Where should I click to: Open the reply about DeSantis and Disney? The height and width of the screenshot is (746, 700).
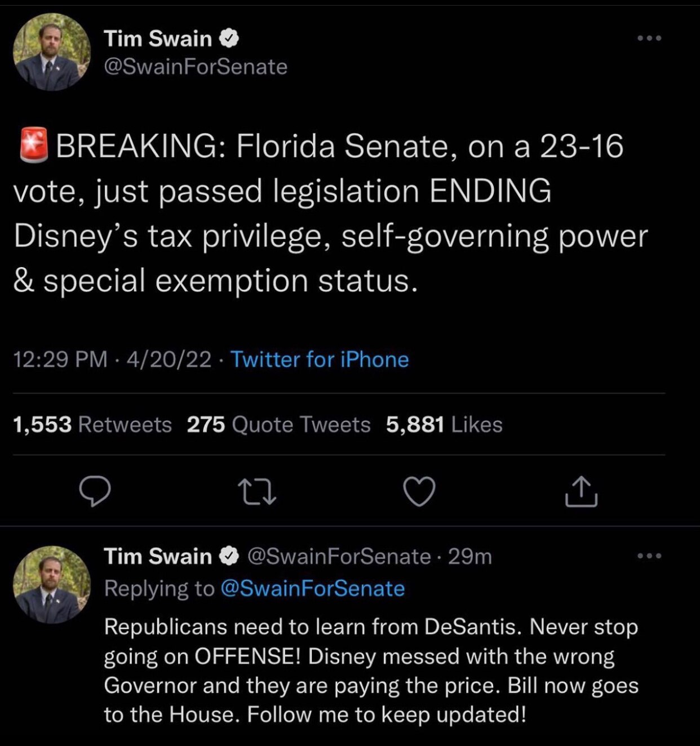click(371, 670)
